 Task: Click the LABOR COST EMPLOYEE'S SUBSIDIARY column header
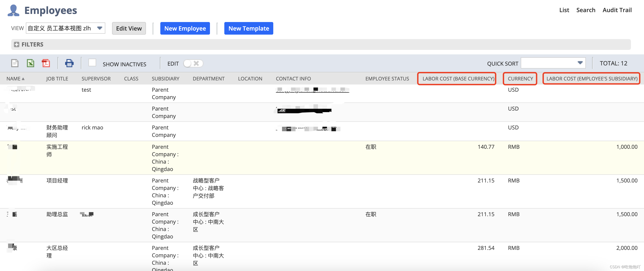592,79
